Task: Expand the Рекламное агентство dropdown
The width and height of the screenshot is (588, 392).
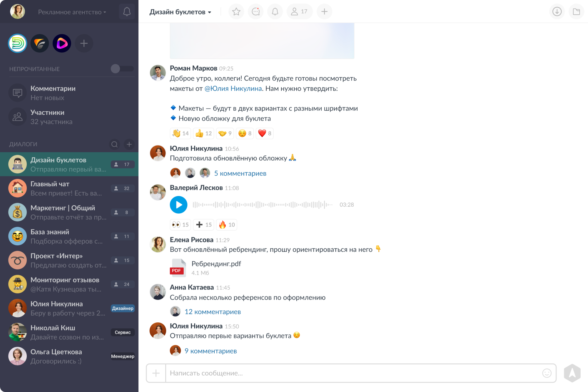Action: (x=72, y=12)
